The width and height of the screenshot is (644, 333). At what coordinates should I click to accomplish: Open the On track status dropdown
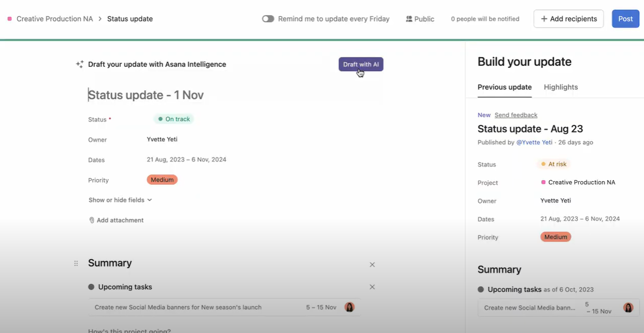[174, 119]
